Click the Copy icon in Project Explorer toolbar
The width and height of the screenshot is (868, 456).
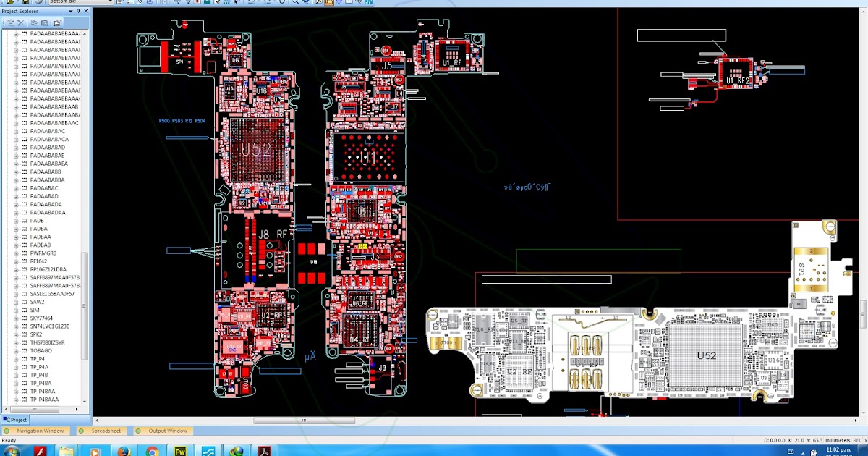click(34, 23)
